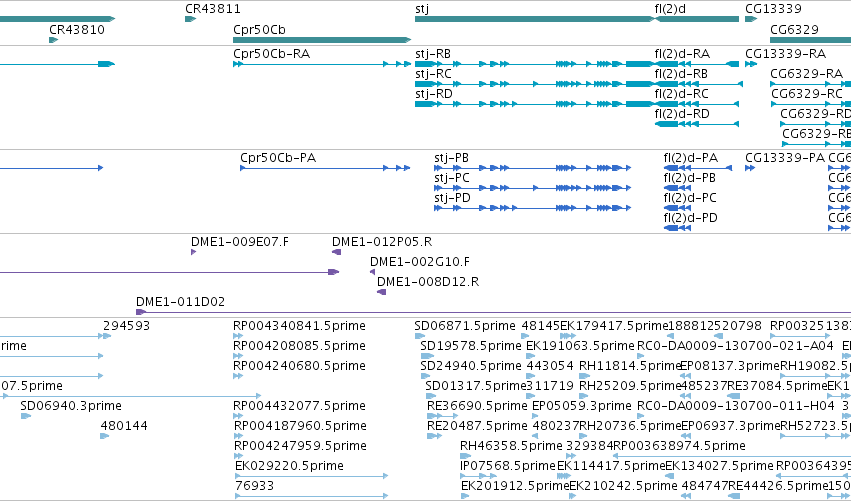Viewport: 851px width, 501px height.
Task: Click the DME1-012P05.R clone marker
Action: tap(336, 252)
